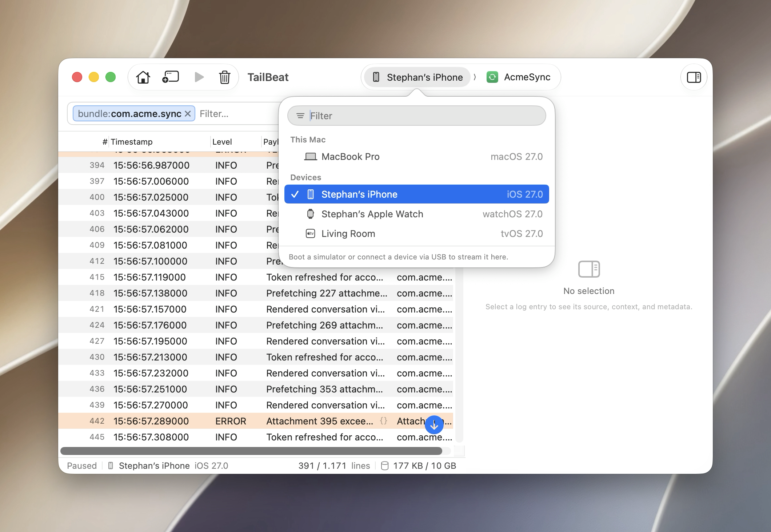
Task: Click iOS 27.0 in status bar
Action: (211, 466)
